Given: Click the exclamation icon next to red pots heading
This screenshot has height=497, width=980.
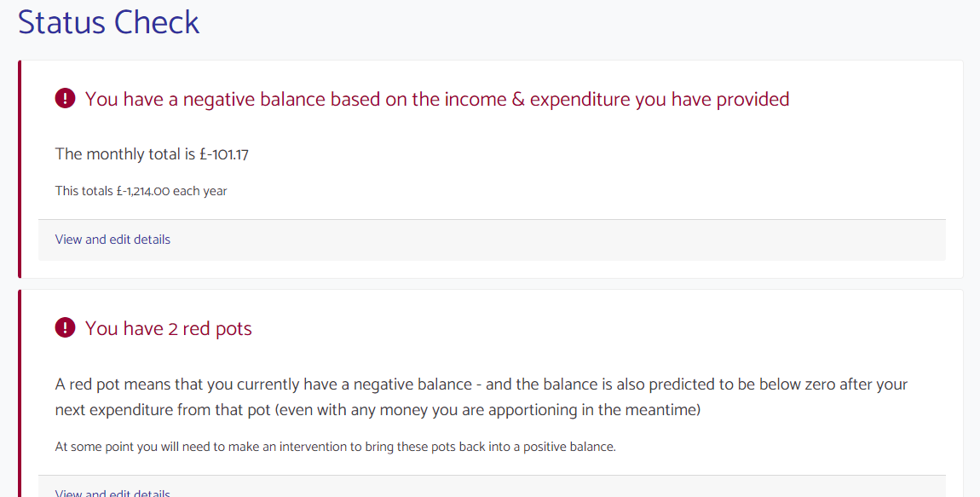Looking at the screenshot, I should 65,327.
